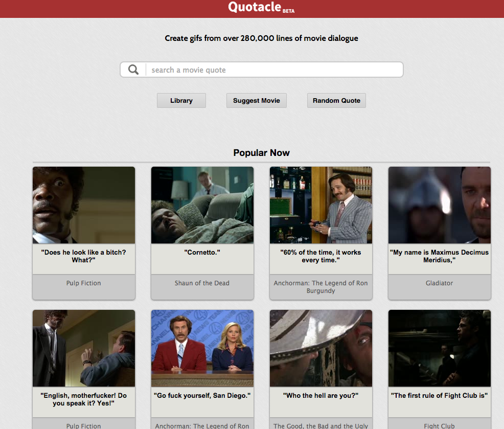Click the Gladiator movie title
The image size is (504, 429).
click(440, 283)
